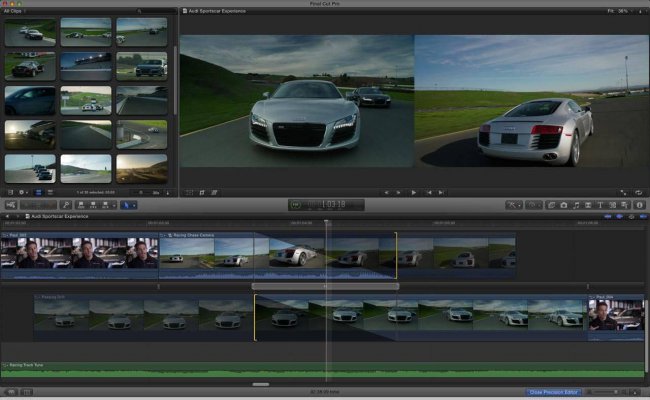Adjust the timeline zoom slider
Screen dimensions: 650x400
606,392
